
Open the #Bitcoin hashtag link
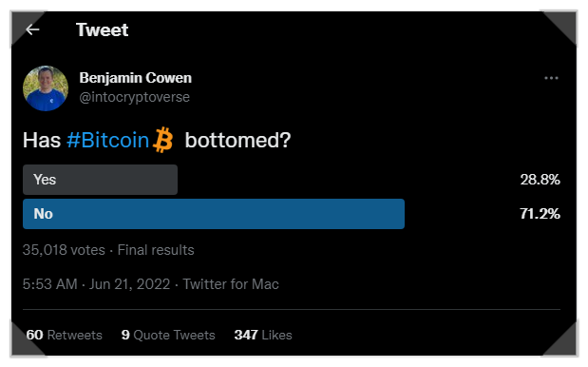[108, 141]
